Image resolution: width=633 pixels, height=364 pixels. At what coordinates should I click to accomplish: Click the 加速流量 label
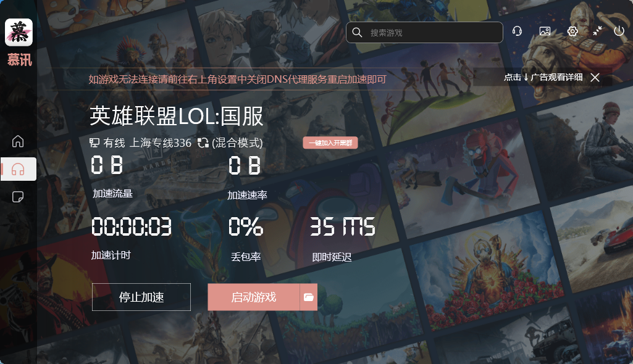[112, 194]
